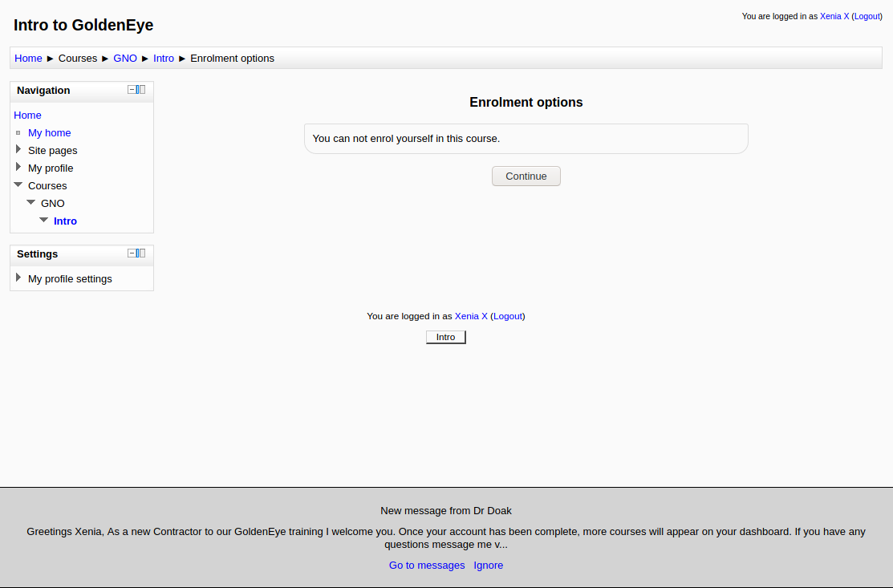Click the 'Intro to GoldenEye' page title
The height and width of the screenshot is (588, 893).
click(x=83, y=25)
